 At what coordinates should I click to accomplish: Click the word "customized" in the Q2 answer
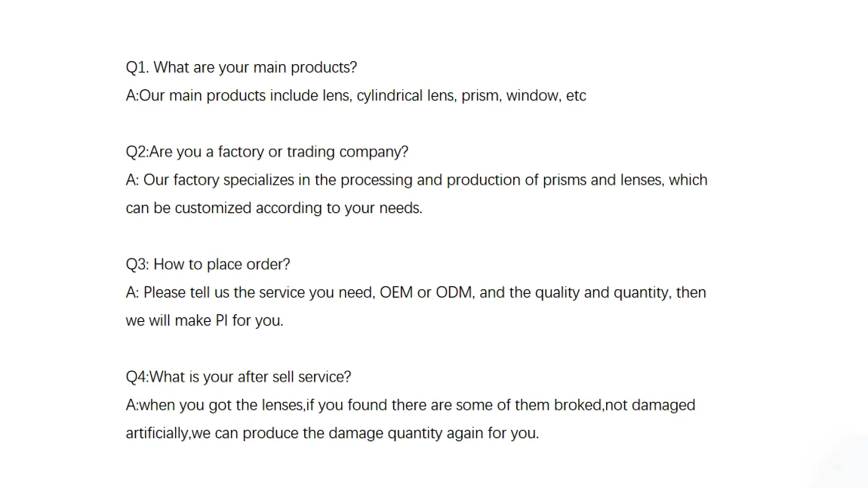(x=214, y=208)
